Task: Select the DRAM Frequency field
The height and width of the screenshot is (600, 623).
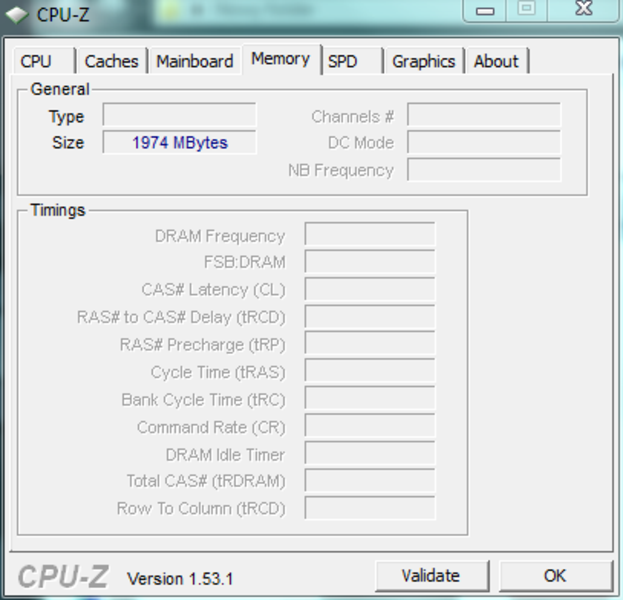Action: 369,236
